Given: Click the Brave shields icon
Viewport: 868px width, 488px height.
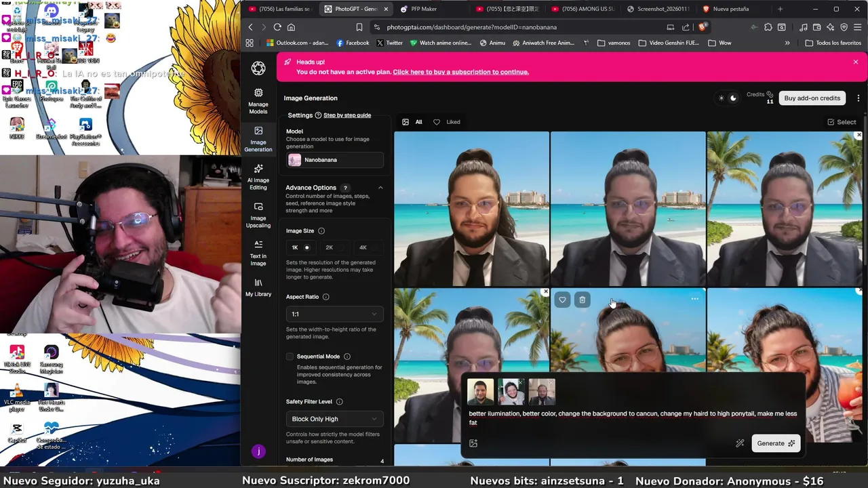Looking at the screenshot, I should [x=702, y=27].
